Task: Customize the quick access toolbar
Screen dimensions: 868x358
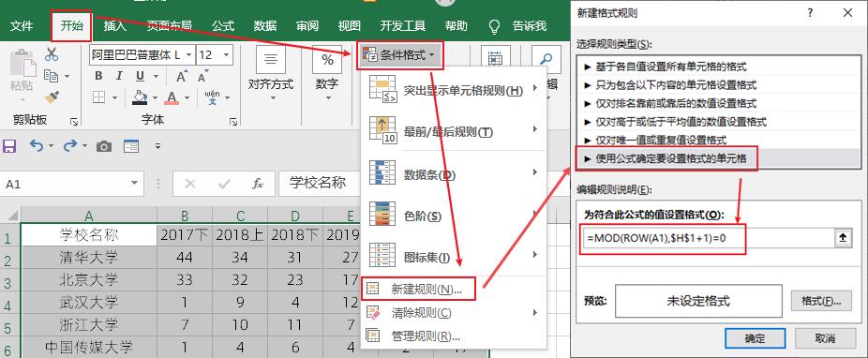Action: (x=157, y=146)
